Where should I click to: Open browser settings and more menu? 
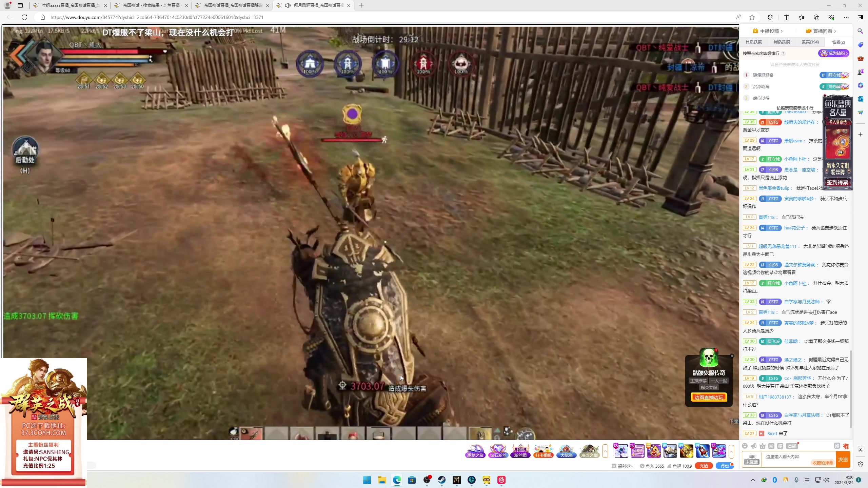(846, 17)
